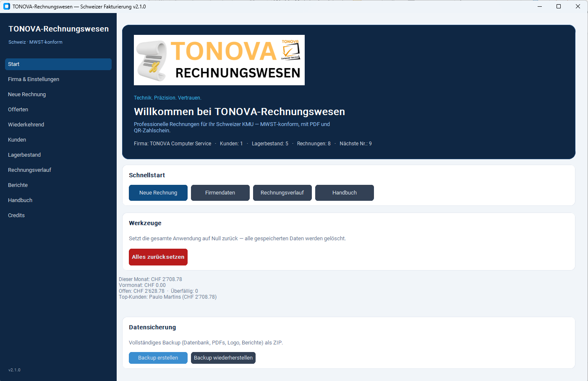Screen dimensions: 588x381
Task: Click 'Vormonat: CHF 0.00' line
Action: (x=142, y=285)
